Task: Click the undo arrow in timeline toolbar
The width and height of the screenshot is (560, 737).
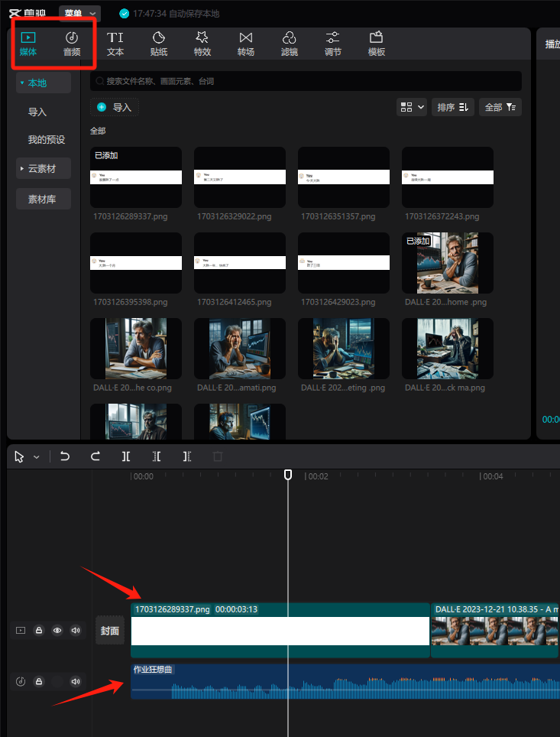Action: tap(65, 456)
